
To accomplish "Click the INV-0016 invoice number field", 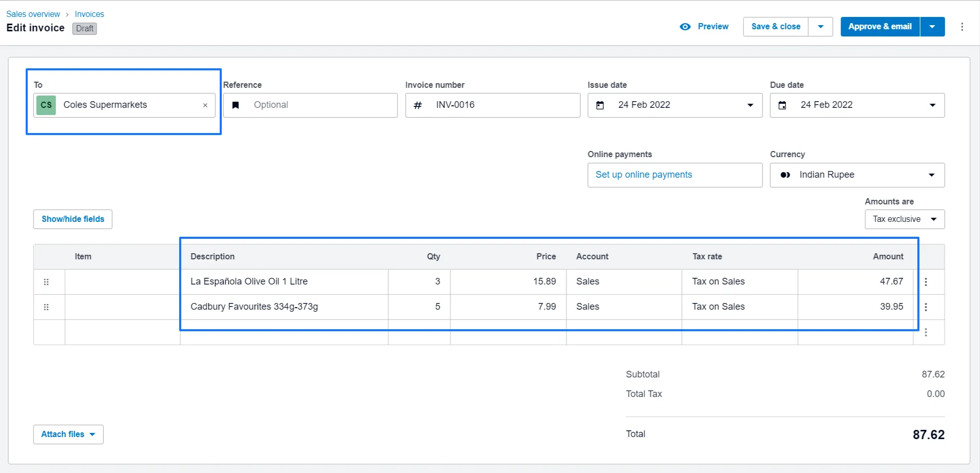I will pyautogui.click(x=492, y=105).
